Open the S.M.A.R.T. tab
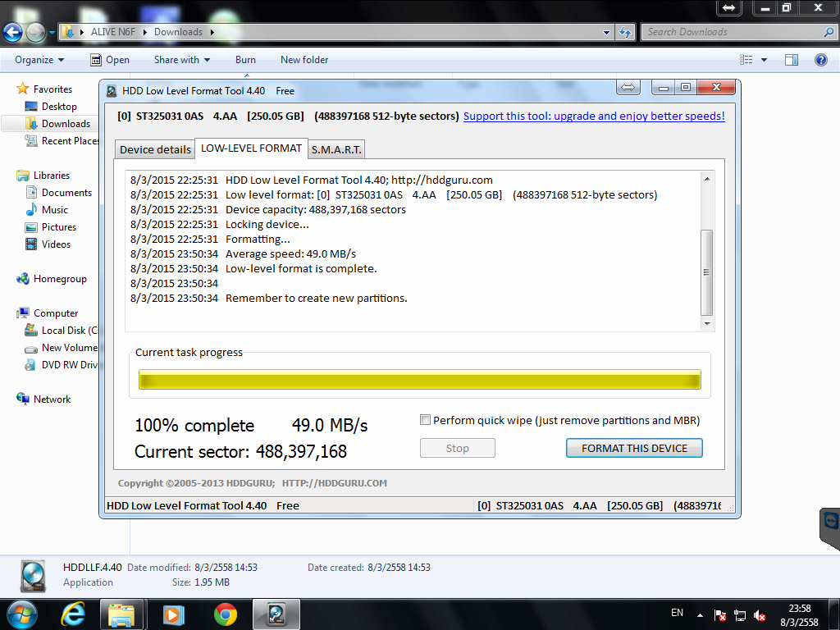 pos(336,149)
